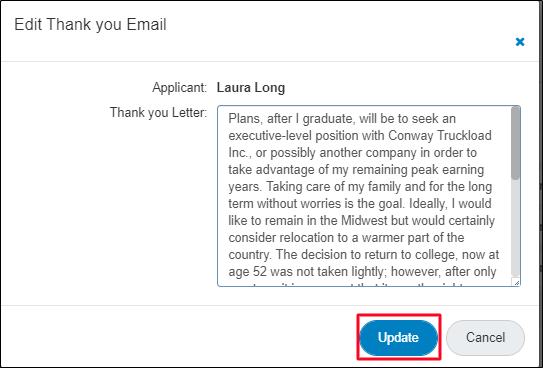
Task: Cancel editing the thank you email
Action: [x=485, y=338]
